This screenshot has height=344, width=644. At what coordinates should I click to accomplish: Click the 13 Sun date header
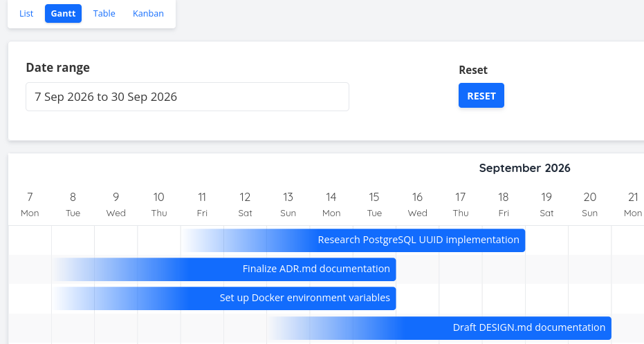(x=288, y=204)
